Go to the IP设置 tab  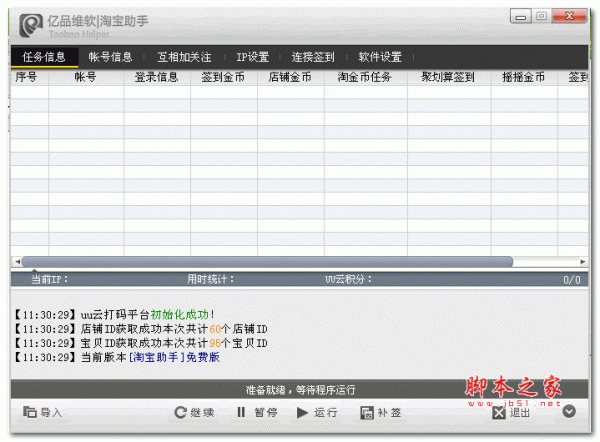[252, 57]
